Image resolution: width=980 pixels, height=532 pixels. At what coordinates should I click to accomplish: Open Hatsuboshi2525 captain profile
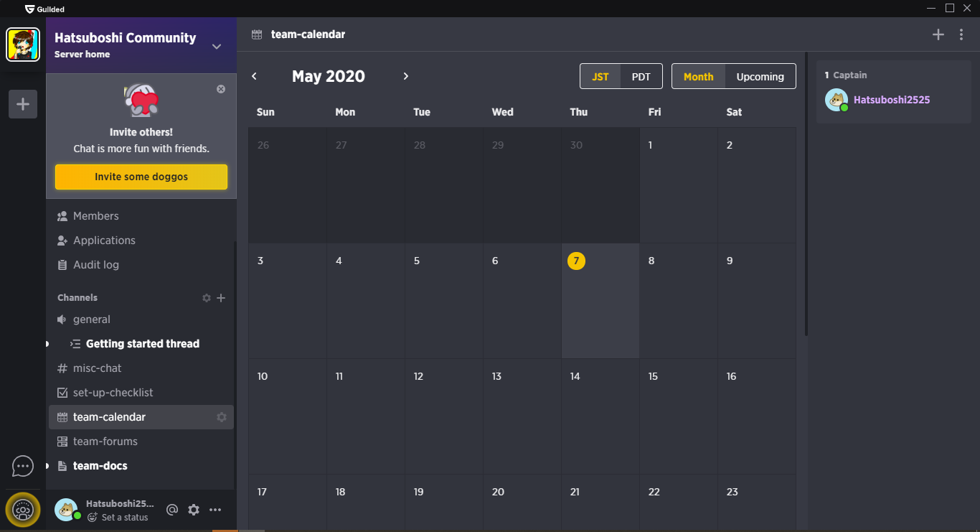click(x=892, y=100)
